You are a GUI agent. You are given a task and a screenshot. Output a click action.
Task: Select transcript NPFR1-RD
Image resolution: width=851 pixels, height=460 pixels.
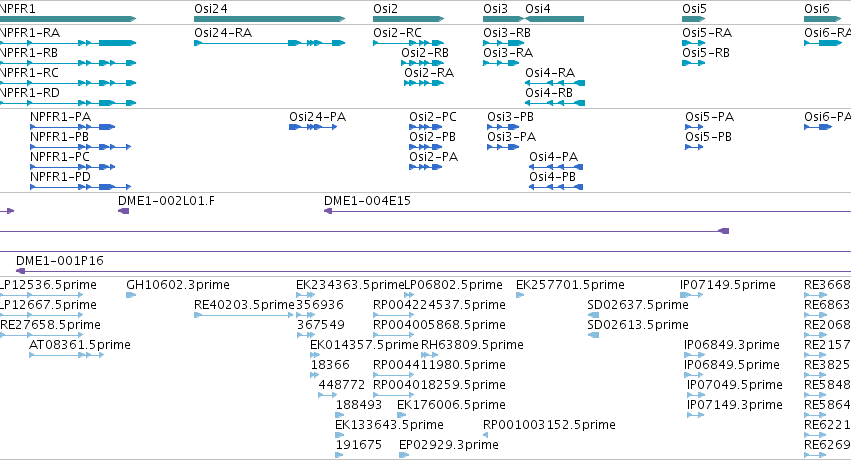(x=67, y=103)
